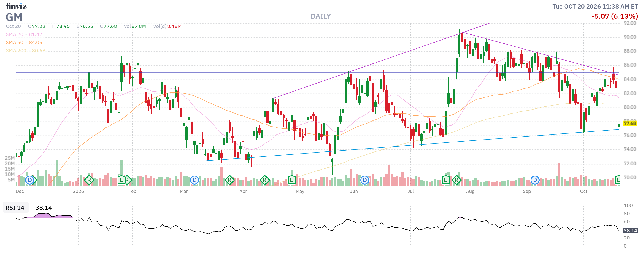Image resolution: width=644 pixels, height=253 pixels.
Task: Click the SMA 50 · 84.05 legend
Action: pyautogui.click(x=24, y=43)
